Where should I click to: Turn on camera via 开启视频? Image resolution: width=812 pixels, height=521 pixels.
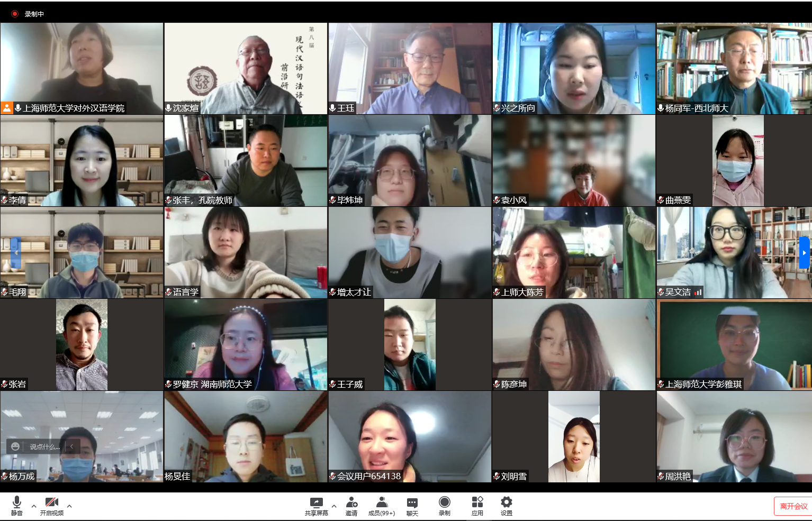click(x=51, y=505)
